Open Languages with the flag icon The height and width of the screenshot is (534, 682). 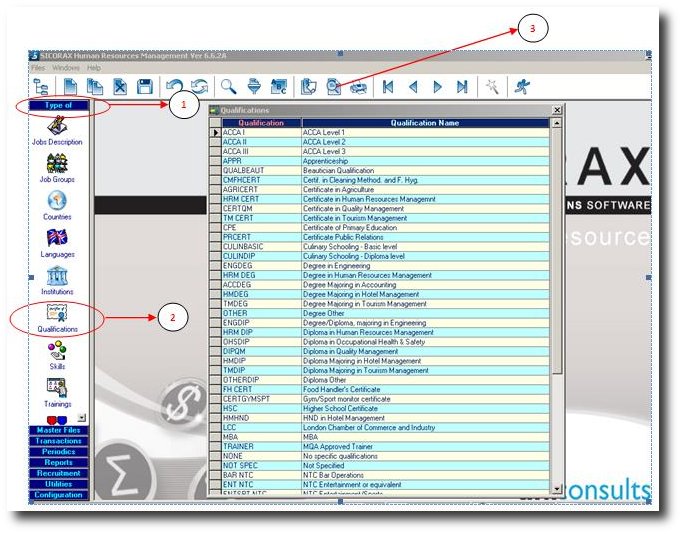(57, 238)
